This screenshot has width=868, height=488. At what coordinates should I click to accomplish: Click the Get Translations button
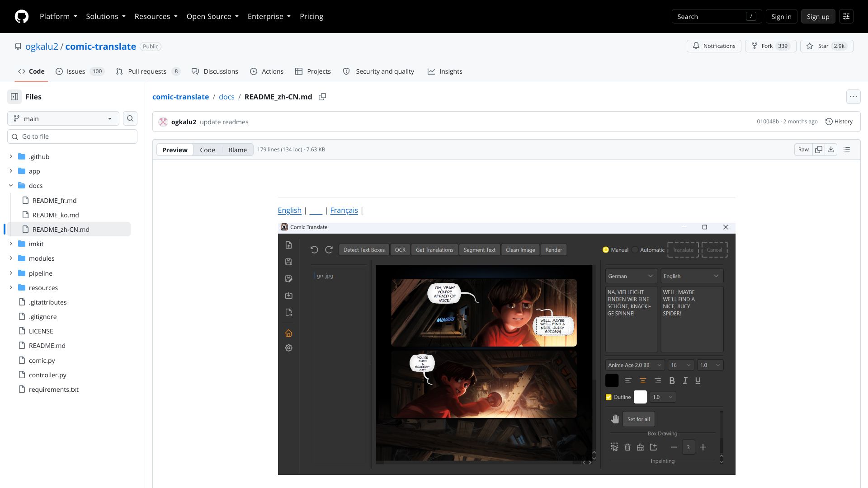pyautogui.click(x=434, y=250)
